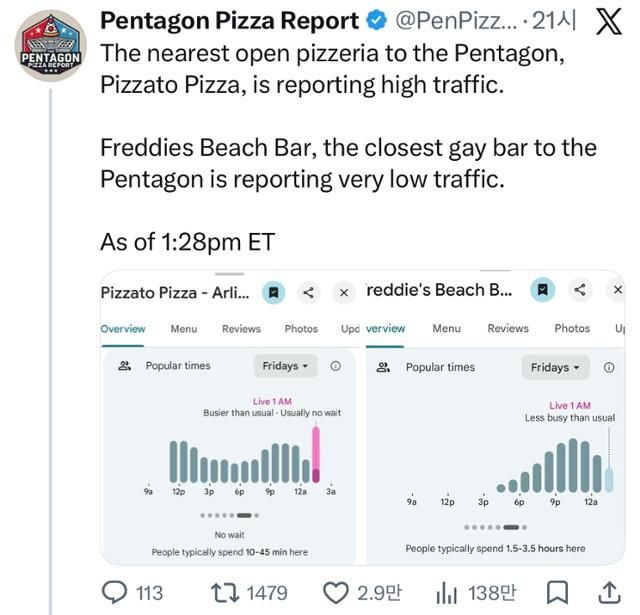Close the Pizzato Pizza card
640x615 pixels.
[x=343, y=292]
